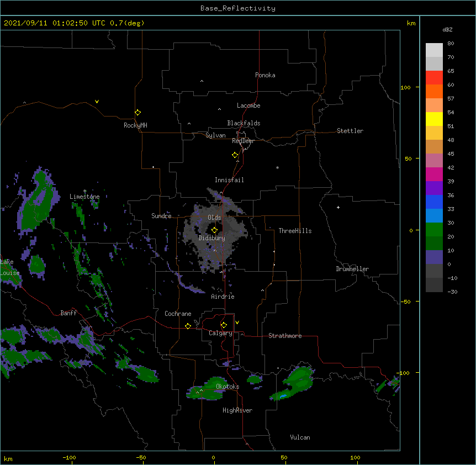Click the Banff label

coord(68,313)
